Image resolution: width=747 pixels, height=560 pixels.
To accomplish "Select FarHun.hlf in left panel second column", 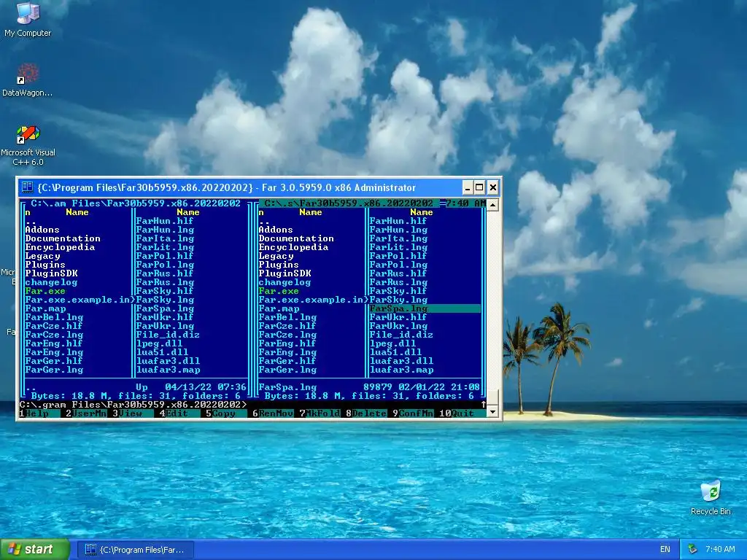I will pyautogui.click(x=165, y=221).
